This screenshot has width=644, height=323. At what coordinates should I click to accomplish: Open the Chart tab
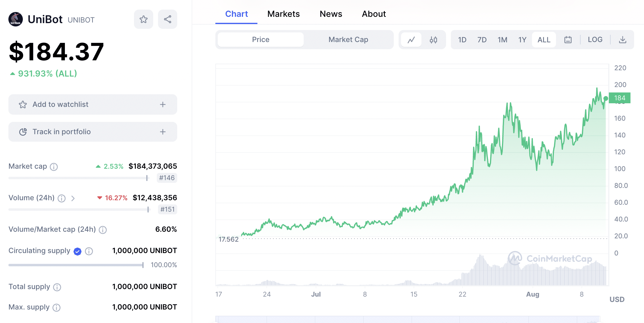pyautogui.click(x=236, y=14)
